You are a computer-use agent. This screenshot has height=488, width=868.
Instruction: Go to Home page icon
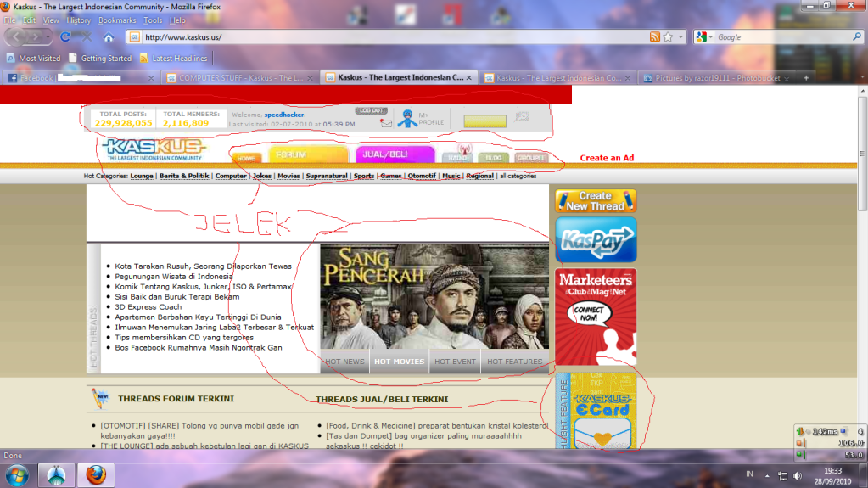tap(109, 37)
